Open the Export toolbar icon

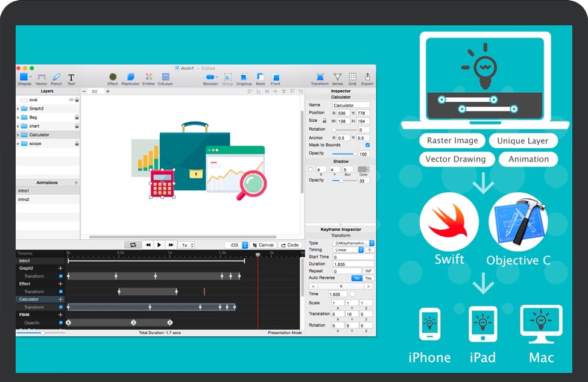click(x=367, y=77)
